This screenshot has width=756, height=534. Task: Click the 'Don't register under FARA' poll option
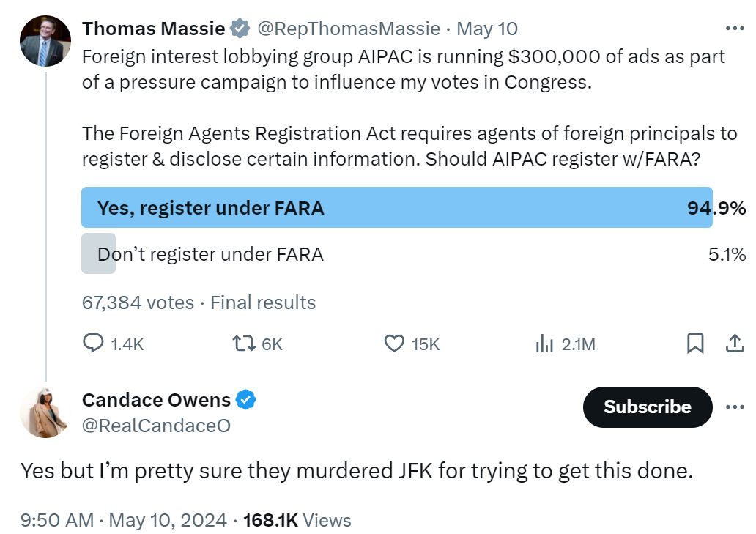[x=210, y=254]
